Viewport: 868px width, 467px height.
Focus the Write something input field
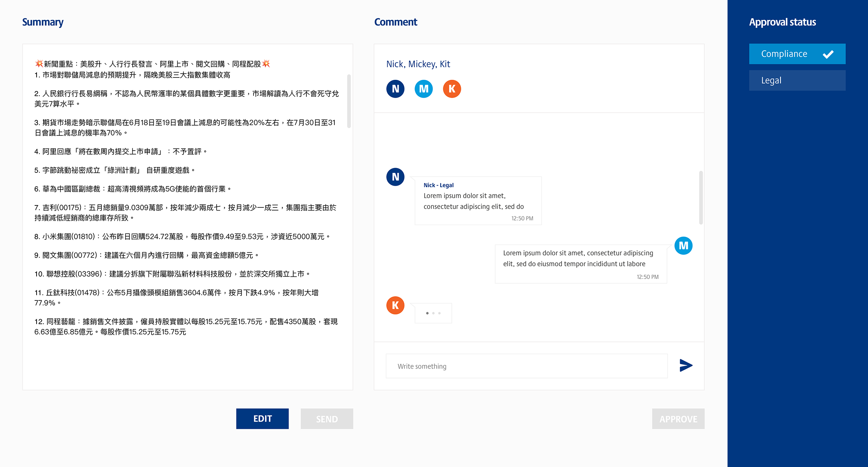(x=527, y=366)
